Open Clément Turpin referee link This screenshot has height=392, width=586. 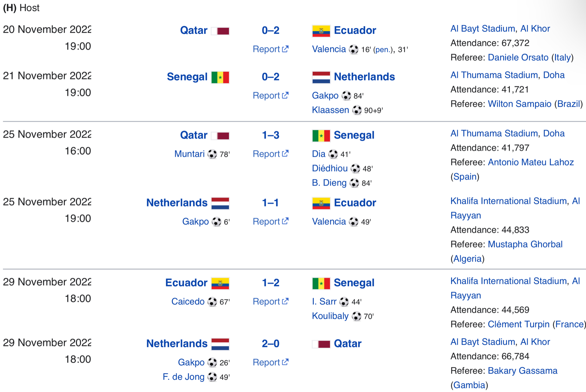click(x=519, y=324)
